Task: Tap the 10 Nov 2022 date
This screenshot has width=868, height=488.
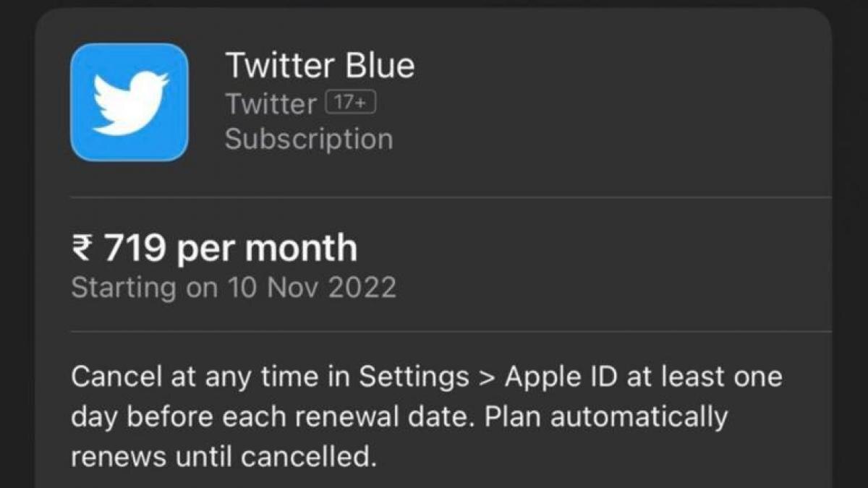Action: point(312,288)
